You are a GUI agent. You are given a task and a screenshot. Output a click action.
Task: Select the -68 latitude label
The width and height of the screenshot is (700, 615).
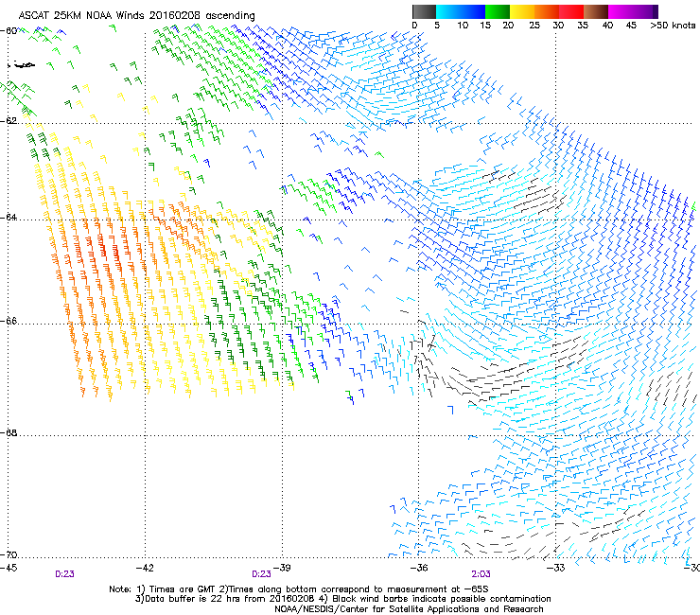pyautogui.click(x=9, y=433)
